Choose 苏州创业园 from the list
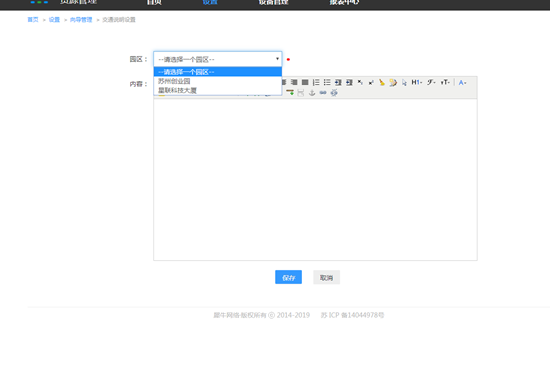 point(217,81)
